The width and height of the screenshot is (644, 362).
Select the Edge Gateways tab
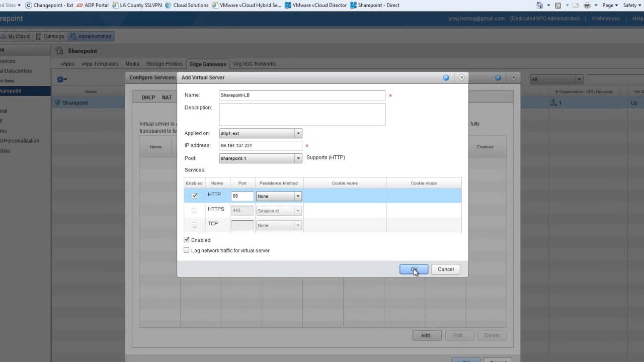click(x=208, y=64)
